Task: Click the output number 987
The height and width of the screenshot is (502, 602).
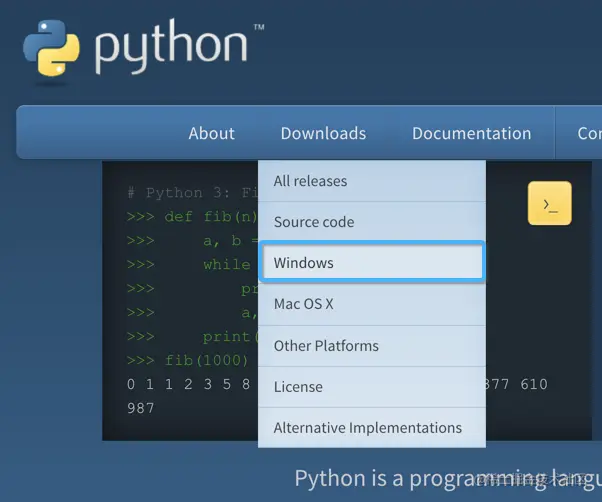Action: [141, 408]
